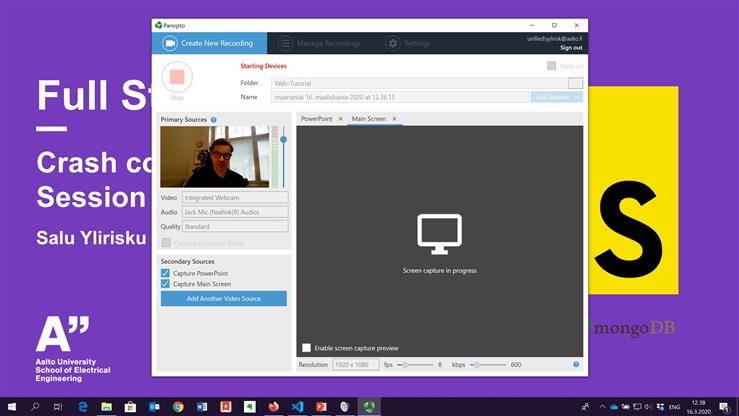Open the Video source dropdown

(x=235, y=197)
